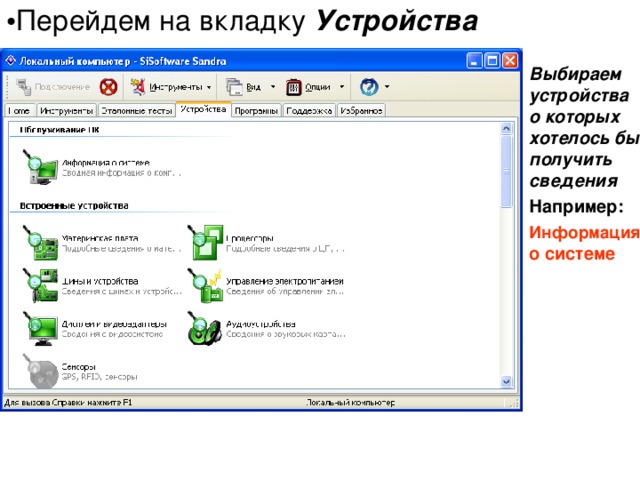Click the Материнская плата label
This screenshot has width=640, height=480.
click(x=100, y=238)
